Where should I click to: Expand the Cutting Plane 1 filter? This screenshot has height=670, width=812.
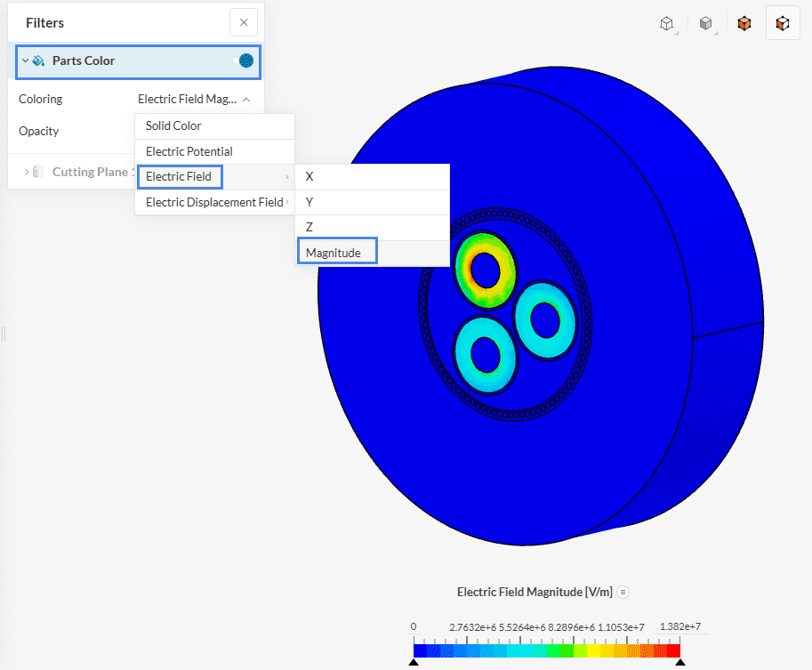(26, 172)
